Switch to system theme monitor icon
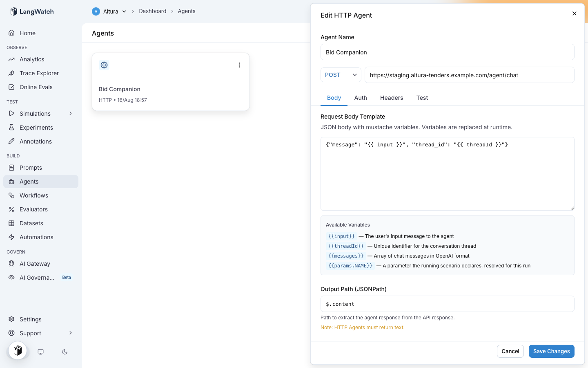This screenshot has height=368, width=588. coord(40,352)
